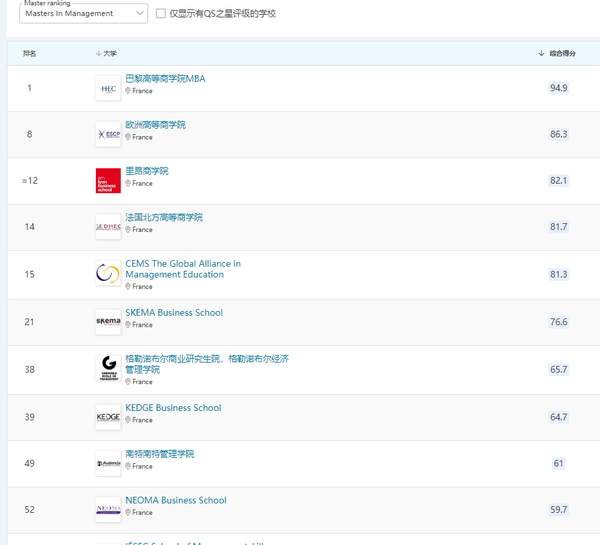Click the down arrow icon beside 大学
This screenshot has height=545, width=600.
(x=98, y=53)
